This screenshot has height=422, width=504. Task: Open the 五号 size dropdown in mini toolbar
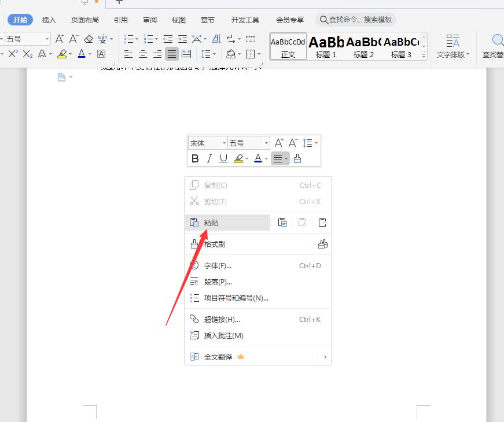click(x=266, y=143)
